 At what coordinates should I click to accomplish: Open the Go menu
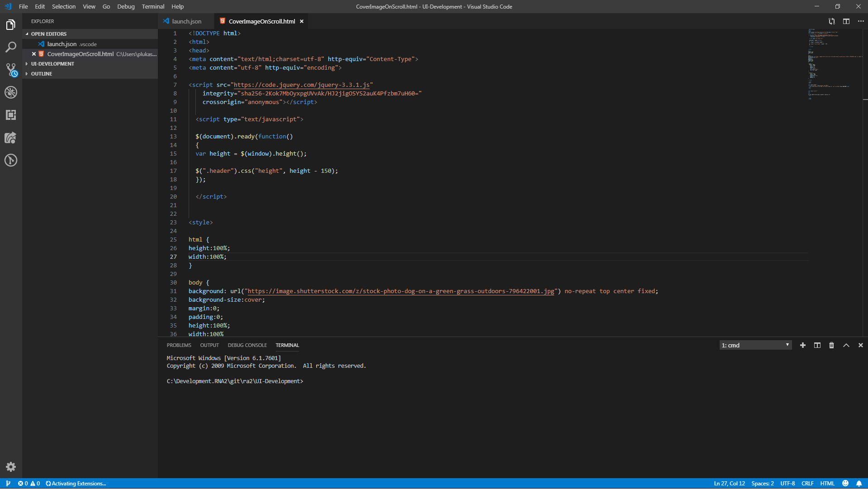click(x=106, y=6)
